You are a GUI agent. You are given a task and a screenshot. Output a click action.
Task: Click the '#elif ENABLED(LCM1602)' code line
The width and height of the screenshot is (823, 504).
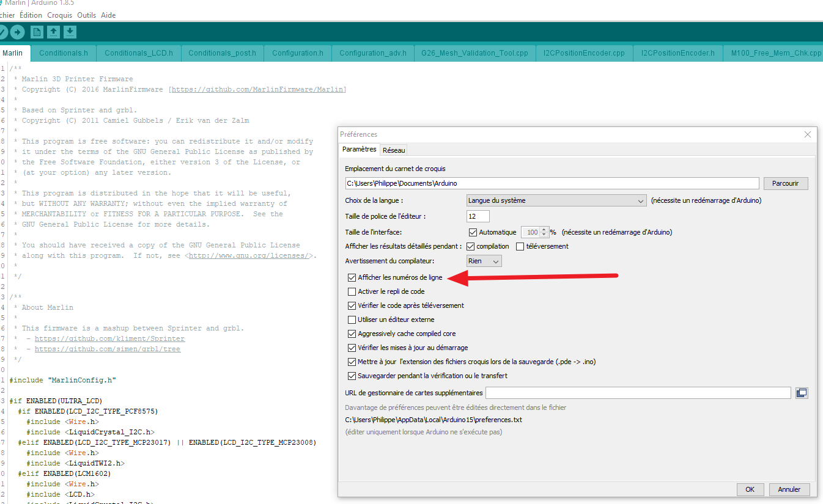click(x=65, y=473)
